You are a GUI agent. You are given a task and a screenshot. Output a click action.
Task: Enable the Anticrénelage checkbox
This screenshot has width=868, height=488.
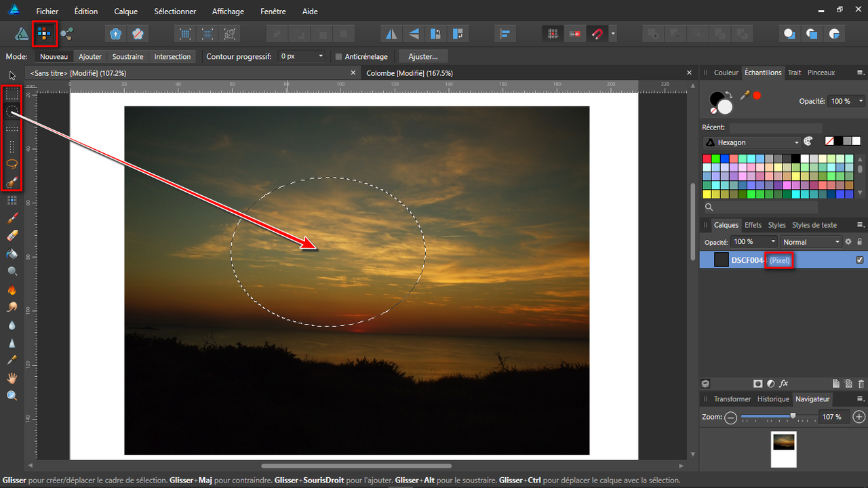pyautogui.click(x=339, y=57)
